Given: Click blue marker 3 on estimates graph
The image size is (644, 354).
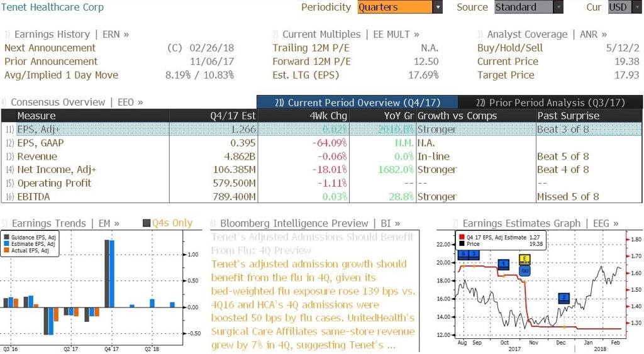Looking at the screenshot, I should click(474, 255).
